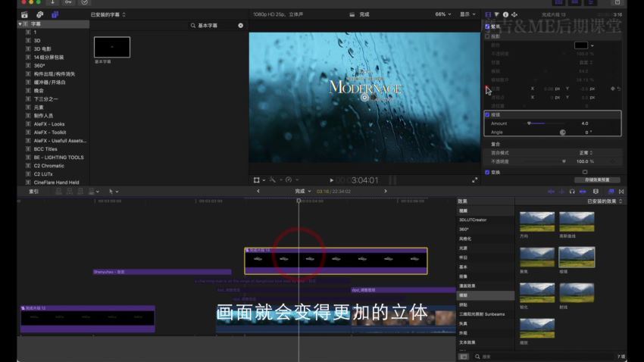This screenshot has width=644, height=362.
Task: Click the viewer fullscreen arrows icon
Action: (x=475, y=180)
